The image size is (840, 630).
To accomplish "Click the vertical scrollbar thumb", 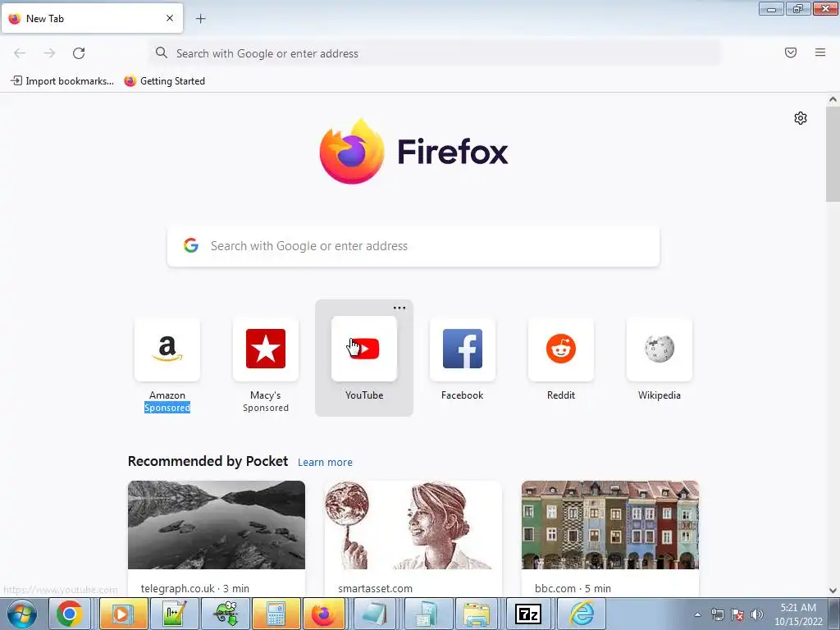I will pyautogui.click(x=833, y=153).
